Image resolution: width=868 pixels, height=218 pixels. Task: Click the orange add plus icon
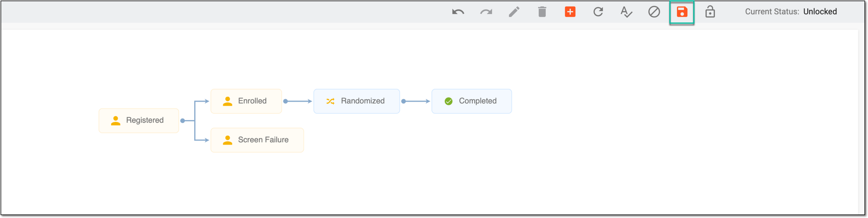pos(570,12)
